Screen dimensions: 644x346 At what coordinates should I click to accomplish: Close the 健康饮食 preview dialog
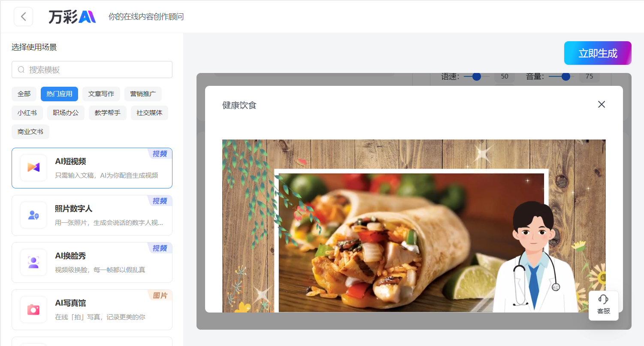tap(602, 104)
